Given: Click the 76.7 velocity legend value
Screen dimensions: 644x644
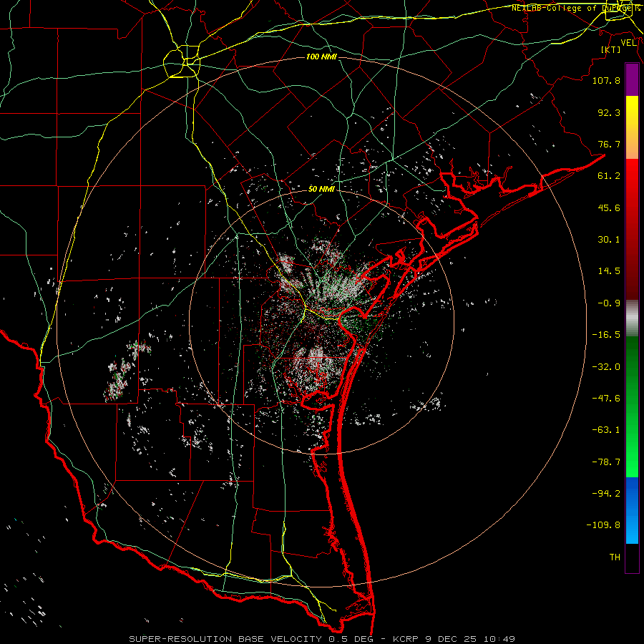Looking at the screenshot, I should coord(609,144).
